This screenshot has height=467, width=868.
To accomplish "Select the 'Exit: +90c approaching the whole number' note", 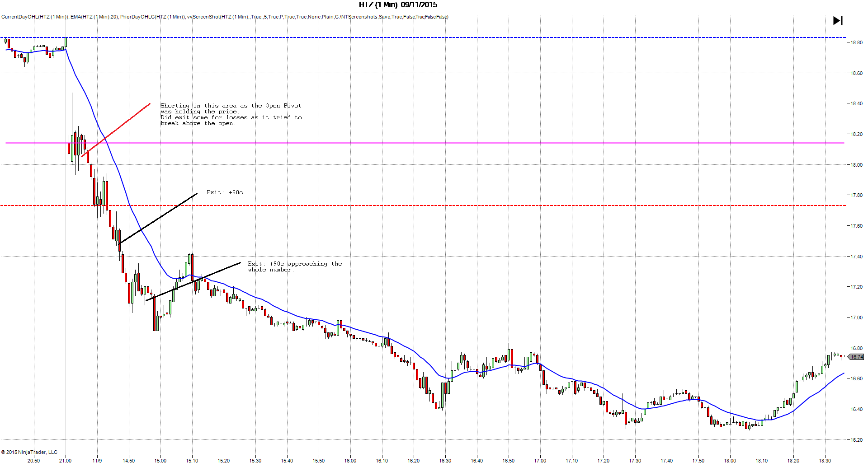I will (295, 266).
